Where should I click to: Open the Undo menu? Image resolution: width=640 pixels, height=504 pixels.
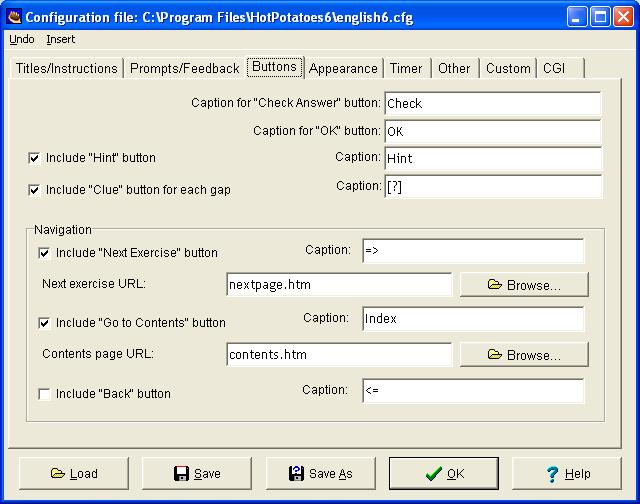(22, 40)
